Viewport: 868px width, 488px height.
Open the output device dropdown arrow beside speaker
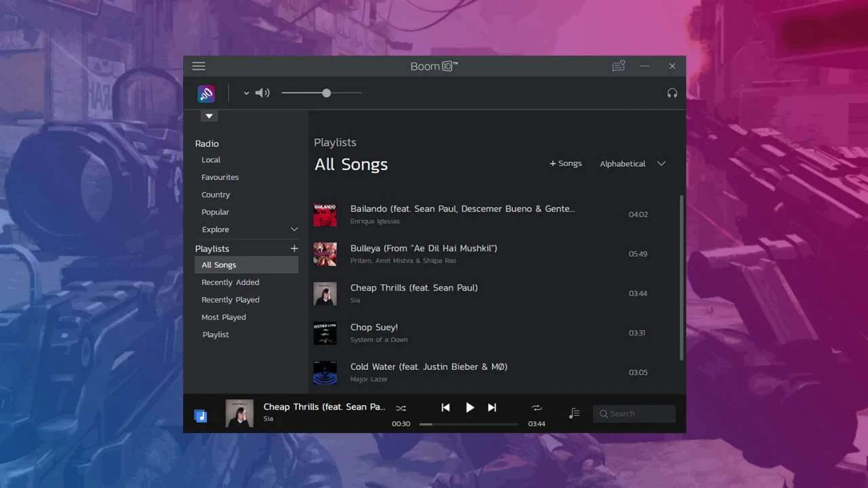(246, 94)
